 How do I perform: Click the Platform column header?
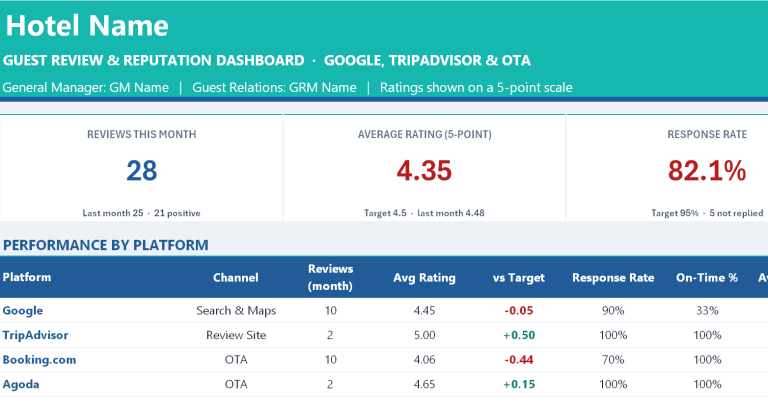click(27, 277)
